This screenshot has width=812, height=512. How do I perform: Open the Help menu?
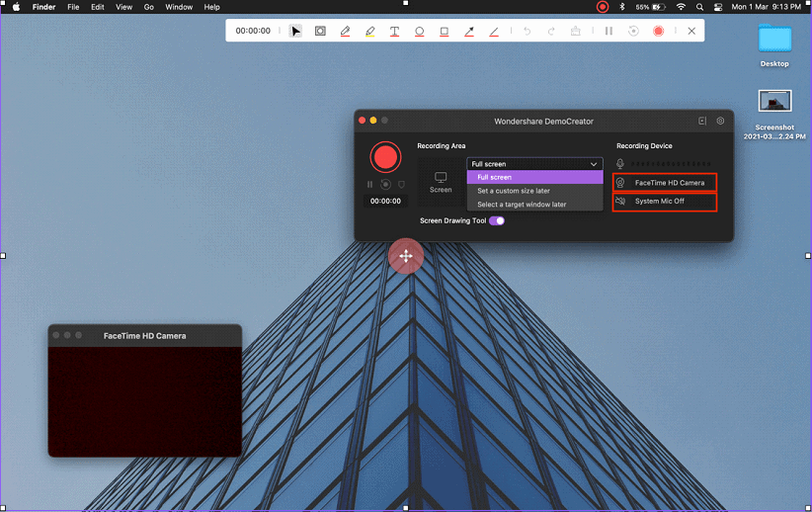(211, 7)
